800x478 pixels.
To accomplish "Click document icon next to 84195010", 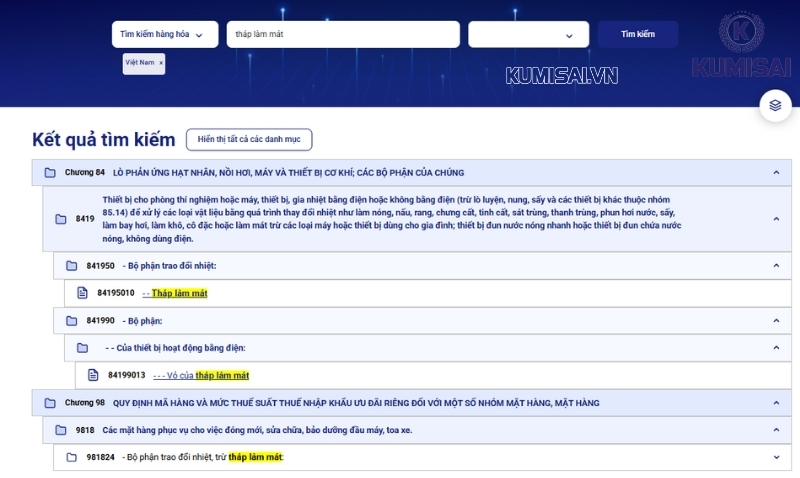I will (x=83, y=293).
